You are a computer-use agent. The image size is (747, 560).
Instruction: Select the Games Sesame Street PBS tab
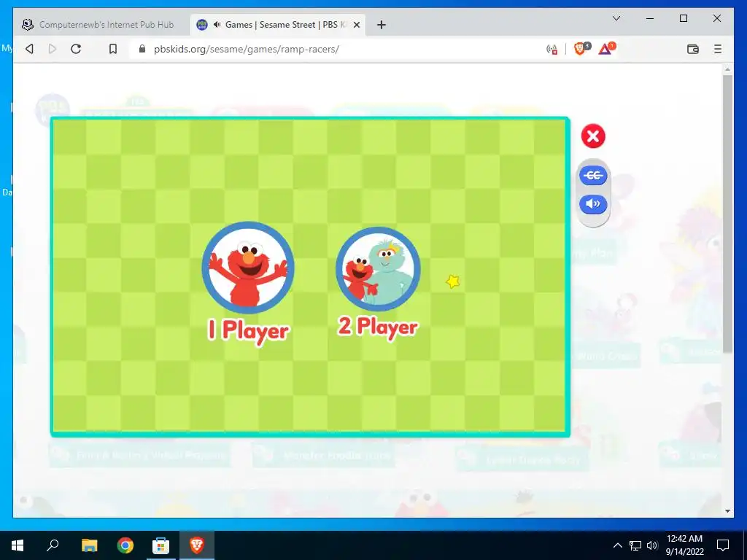point(278,25)
